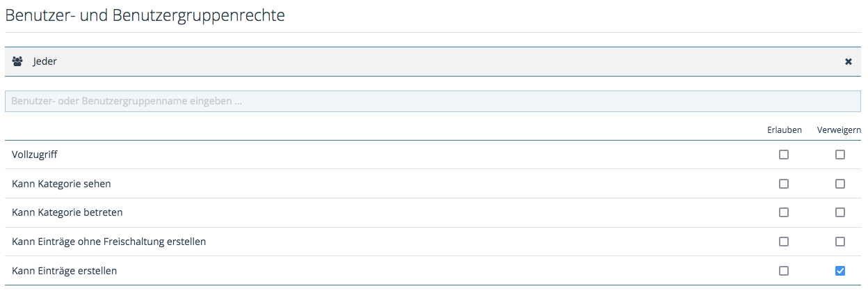This screenshot has height=291, width=868.
Task: Tick Verweigern for Kann Kategorie betreten
Action: pos(840,212)
